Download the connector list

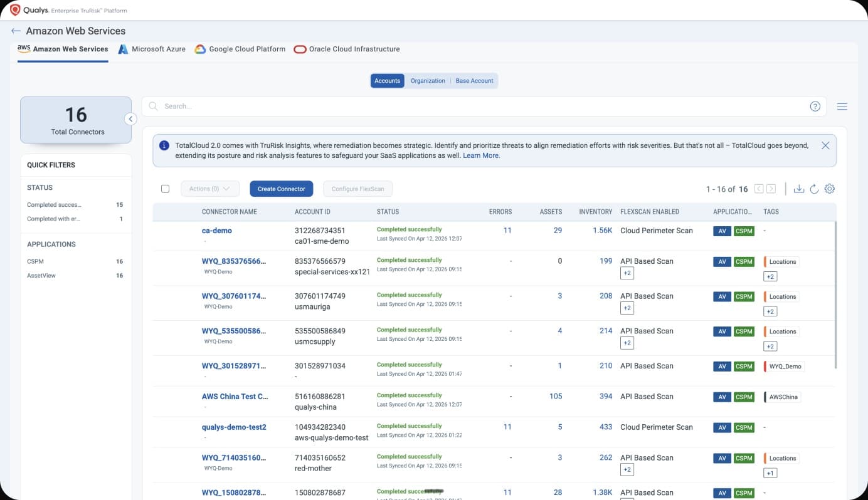(799, 189)
